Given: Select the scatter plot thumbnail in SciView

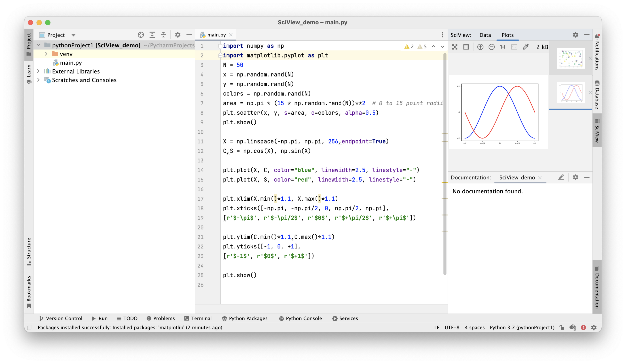Looking at the screenshot, I should coord(570,58).
